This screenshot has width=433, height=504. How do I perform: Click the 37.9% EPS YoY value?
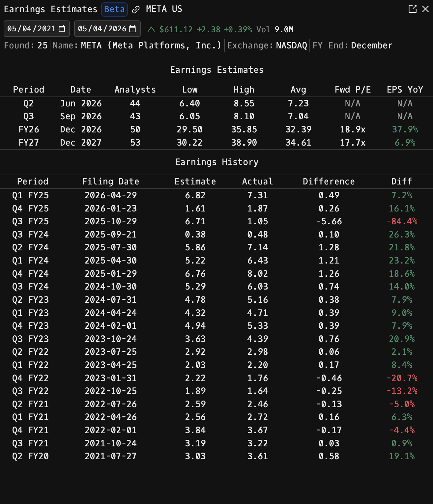[x=405, y=129]
